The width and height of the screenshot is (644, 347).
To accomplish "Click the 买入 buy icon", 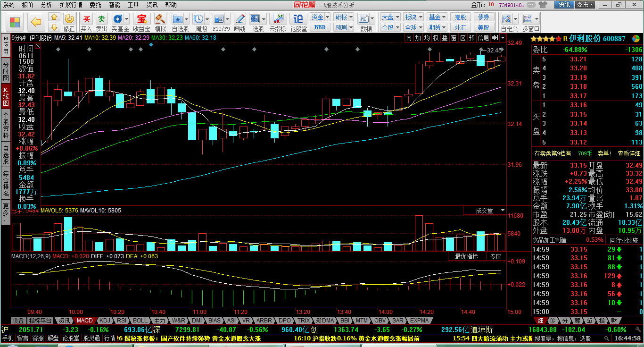I will click(x=86, y=19).
